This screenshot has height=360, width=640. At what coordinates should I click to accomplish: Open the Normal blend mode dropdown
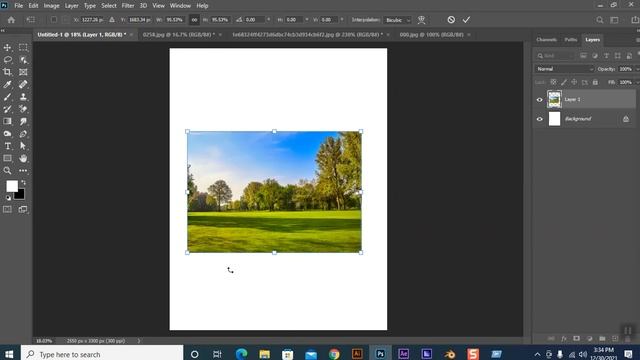click(x=564, y=69)
